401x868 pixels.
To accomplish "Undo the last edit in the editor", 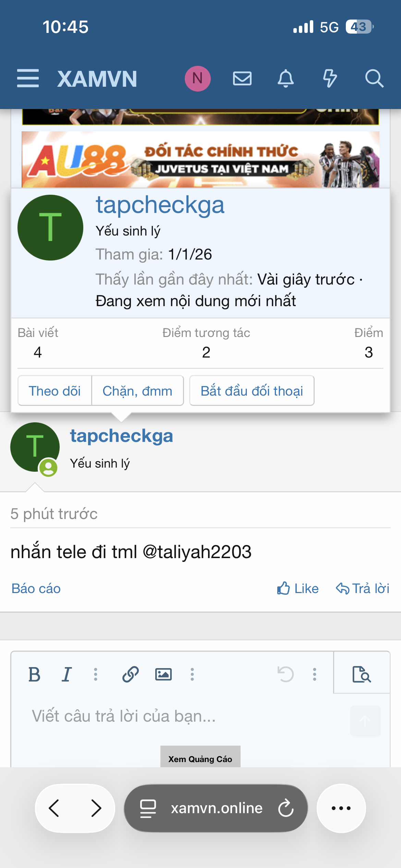I will pyautogui.click(x=286, y=674).
